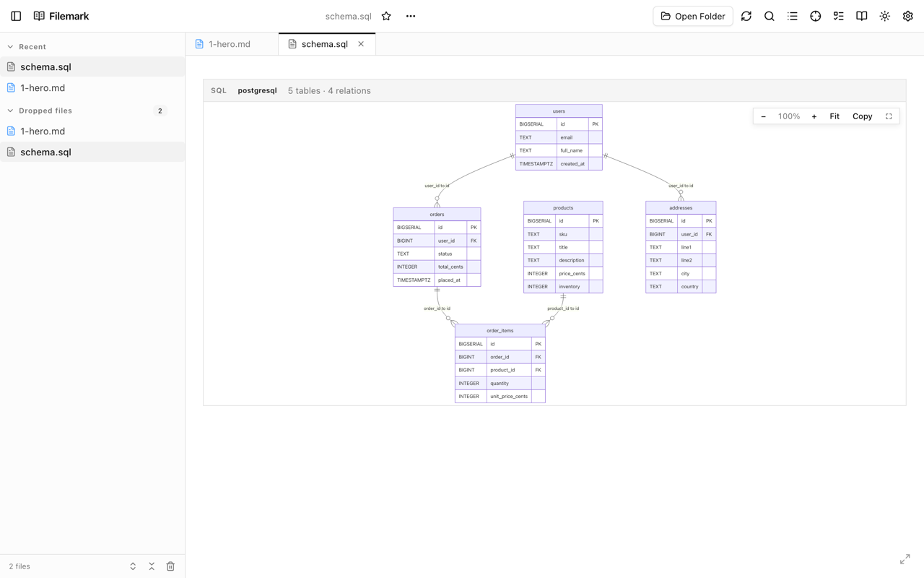Click the Dropped files count badge 2

160,111
